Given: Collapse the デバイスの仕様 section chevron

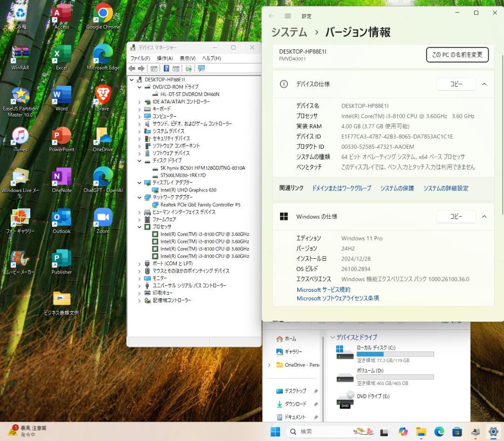Looking at the screenshot, I should point(484,84).
